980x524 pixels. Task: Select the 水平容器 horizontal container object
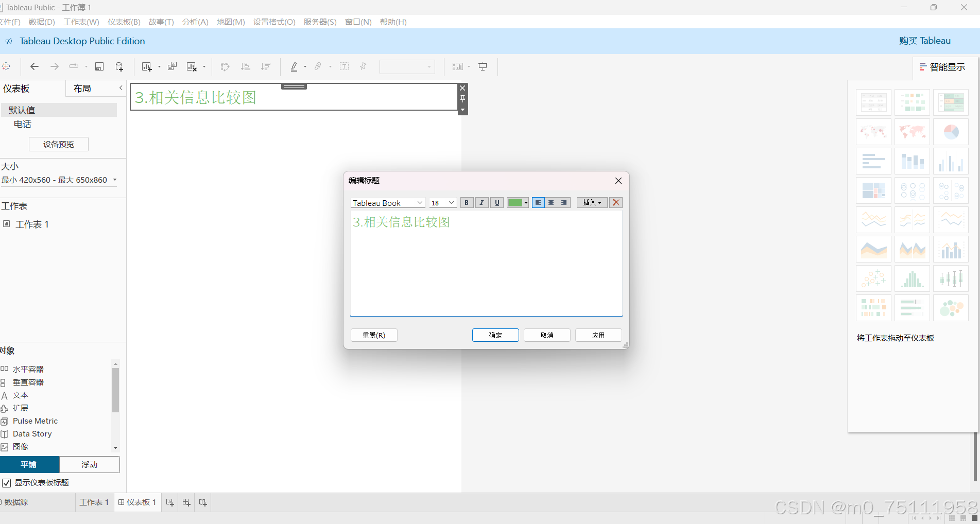pyautogui.click(x=28, y=369)
